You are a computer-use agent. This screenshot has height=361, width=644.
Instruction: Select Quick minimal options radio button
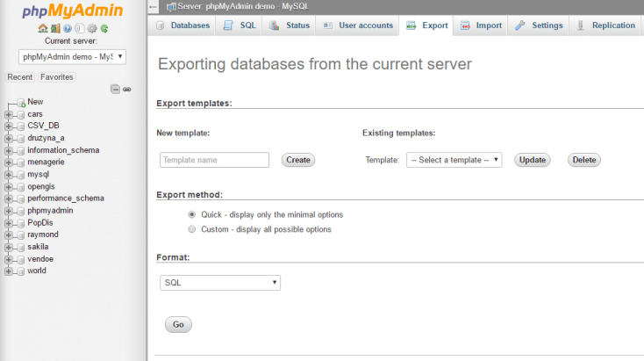192,214
